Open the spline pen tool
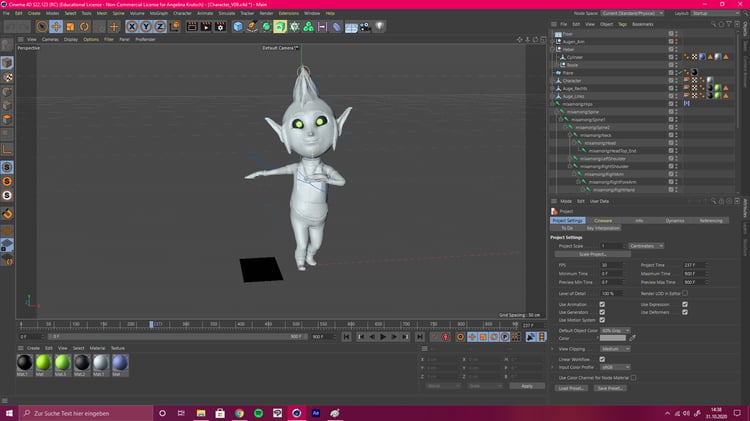The image size is (750, 421). point(252,27)
